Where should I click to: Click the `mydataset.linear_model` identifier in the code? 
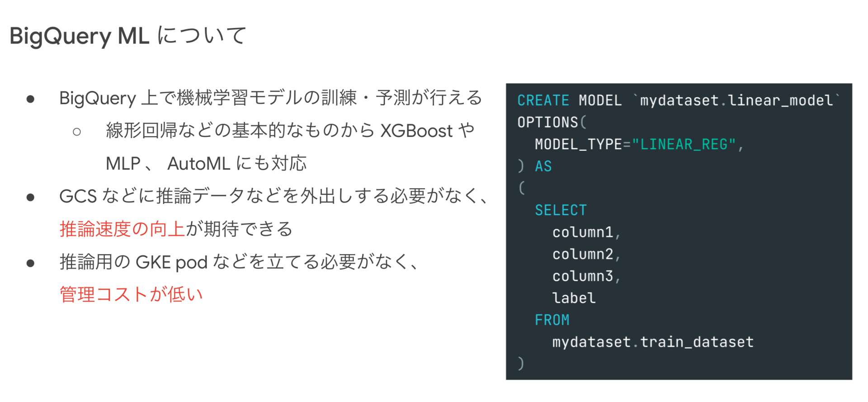click(737, 100)
